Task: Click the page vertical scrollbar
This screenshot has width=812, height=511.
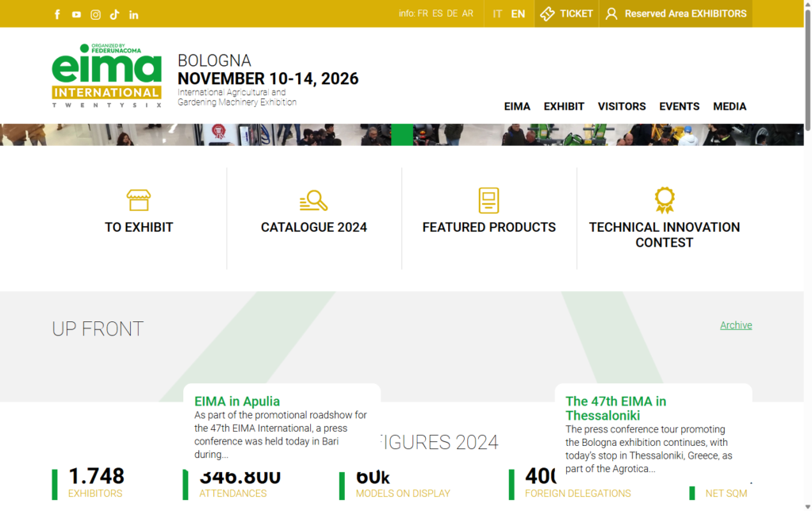Action: pyautogui.click(x=807, y=238)
